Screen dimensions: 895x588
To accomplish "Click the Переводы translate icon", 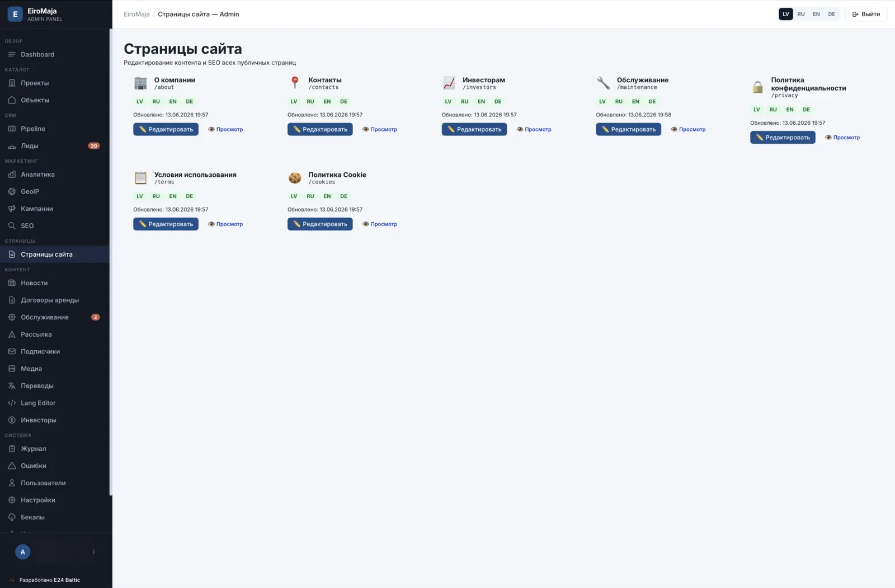I will tap(12, 385).
